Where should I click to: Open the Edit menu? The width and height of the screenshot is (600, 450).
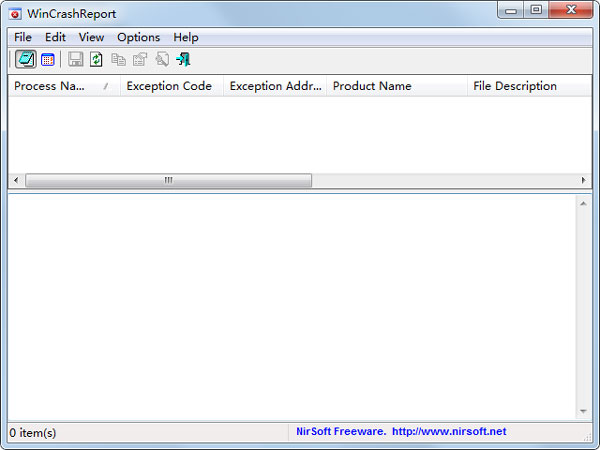(55, 37)
